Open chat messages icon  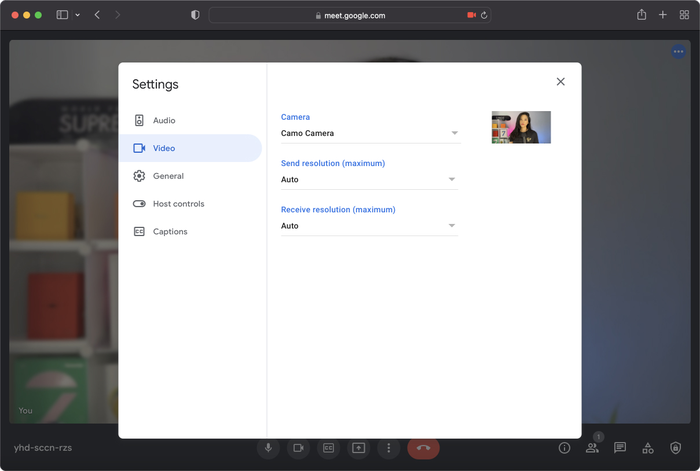[620, 448]
